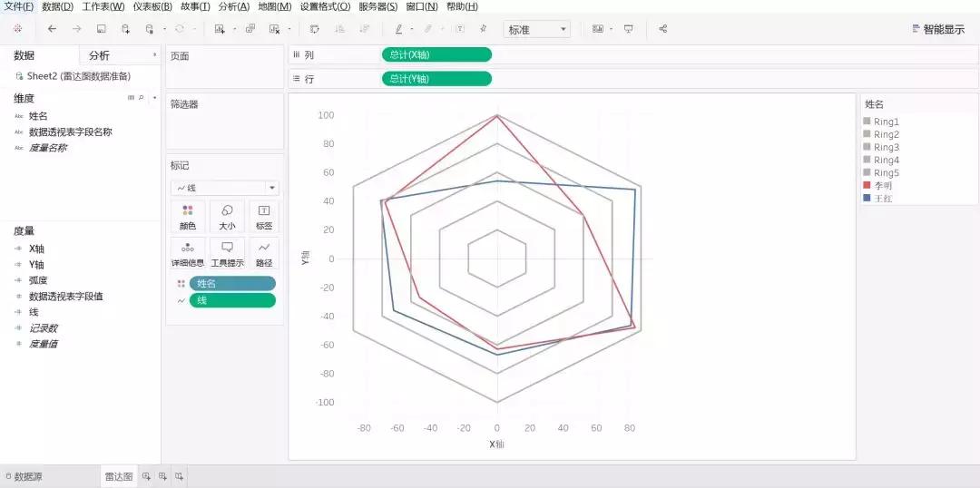Click the group members paperclip icon
The height and width of the screenshot is (488, 980).
pos(428,29)
